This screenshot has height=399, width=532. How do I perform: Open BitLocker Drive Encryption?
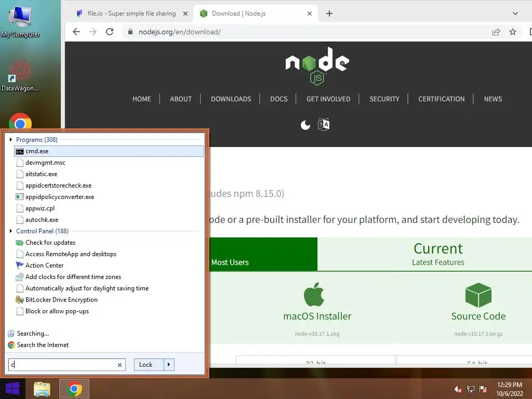[61, 300]
